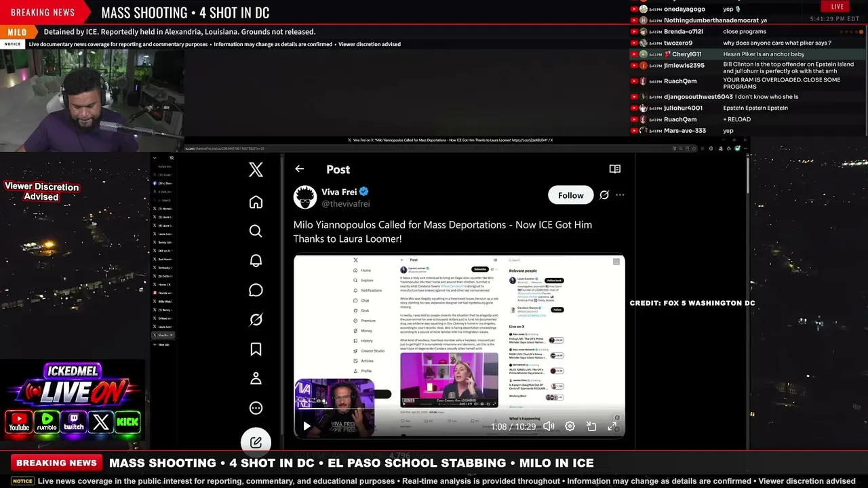Switch to the Billie Webs browser tab

coord(163,301)
